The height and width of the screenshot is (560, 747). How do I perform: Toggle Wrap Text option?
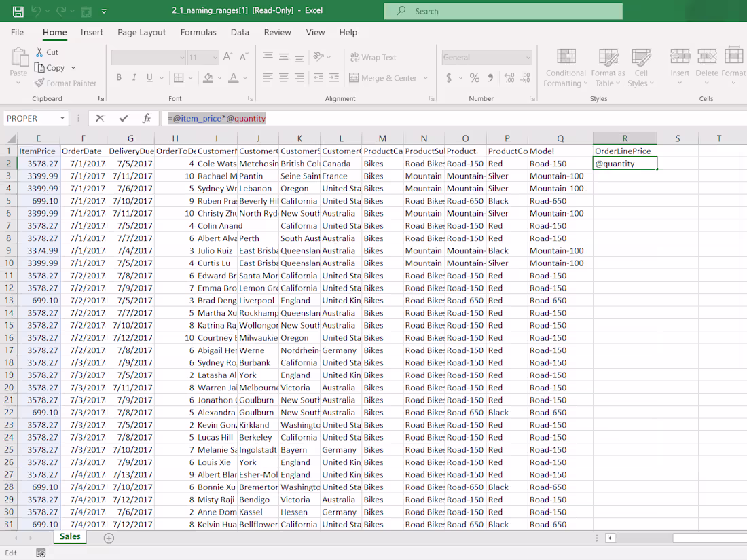click(x=373, y=58)
